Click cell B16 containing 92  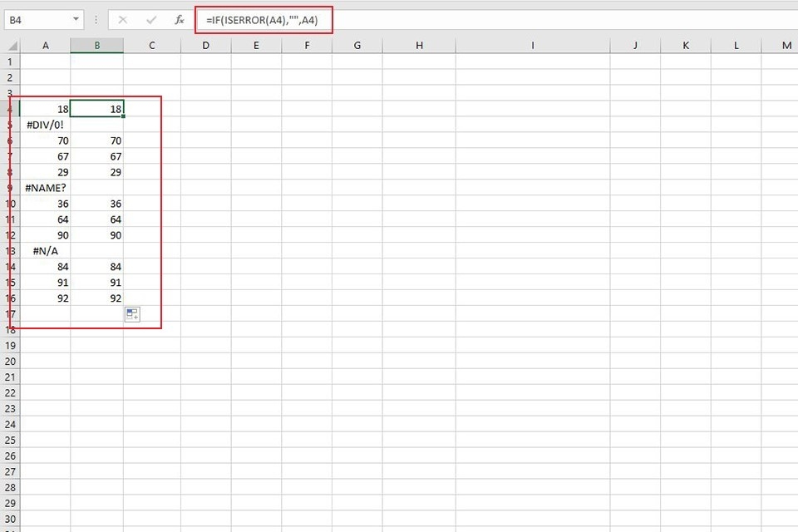click(96, 298)
